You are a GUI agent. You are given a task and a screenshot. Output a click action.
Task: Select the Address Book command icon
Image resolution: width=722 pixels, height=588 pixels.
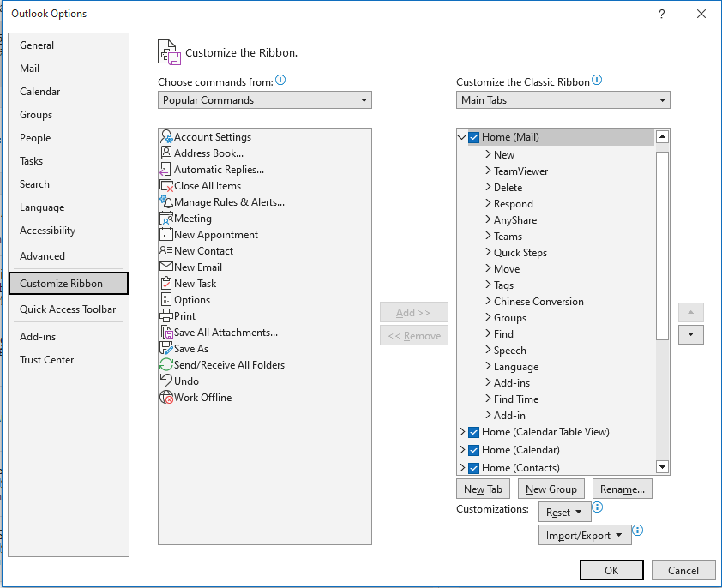165,153
